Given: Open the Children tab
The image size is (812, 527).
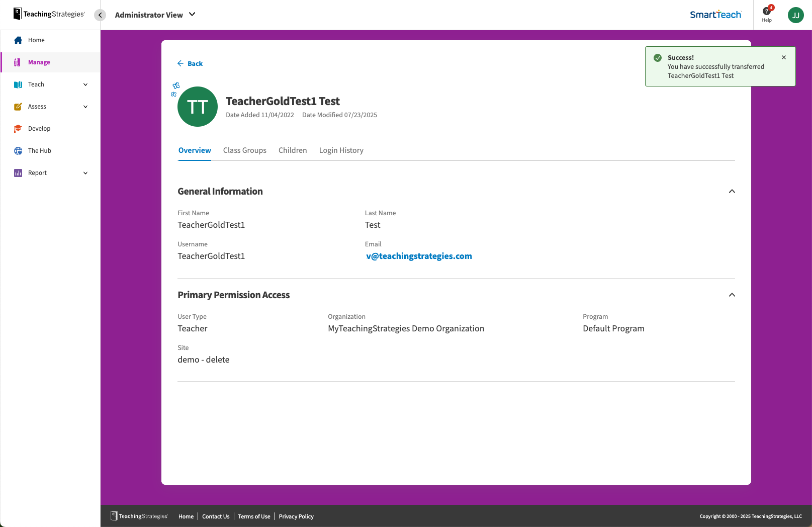Looking at the screenshot, I should (x=293, y=150).
